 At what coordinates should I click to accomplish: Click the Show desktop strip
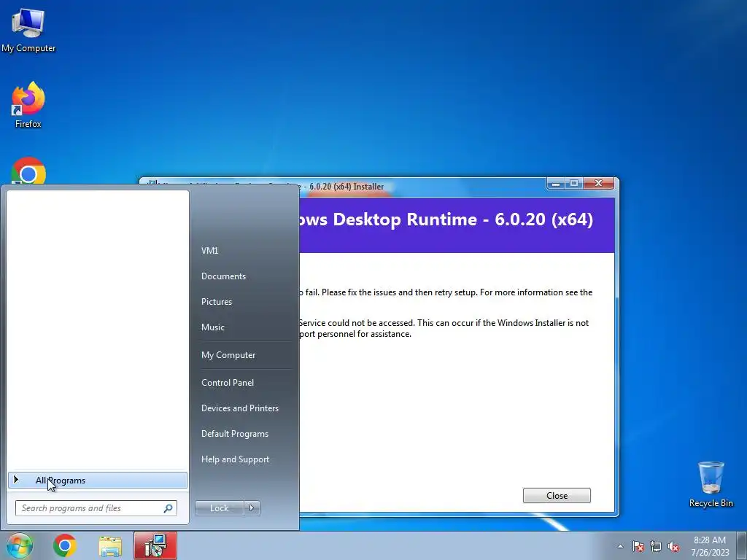pyautogui.click(x=741, y=545)
